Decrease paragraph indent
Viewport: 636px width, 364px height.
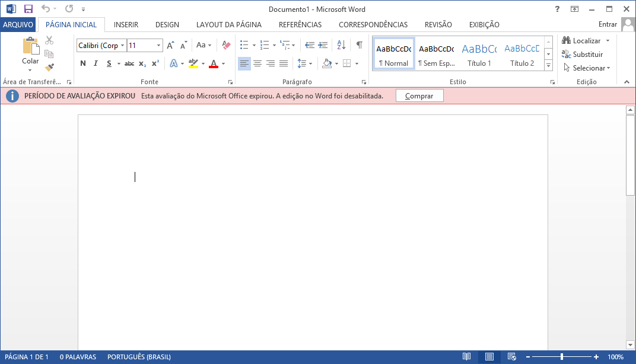click(x=310, y=45)
